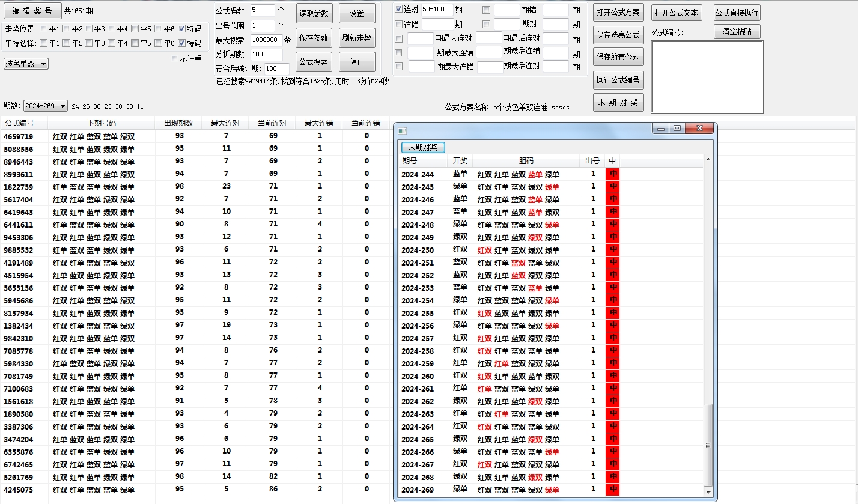This screenshot has width=858, height=504.
Task: Select formula row 4659719 in the list
Action: point(19,136)
